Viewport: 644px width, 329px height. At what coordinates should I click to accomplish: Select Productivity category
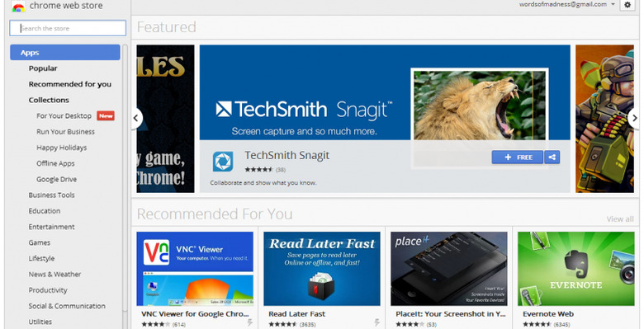click(x=48, y=290)
